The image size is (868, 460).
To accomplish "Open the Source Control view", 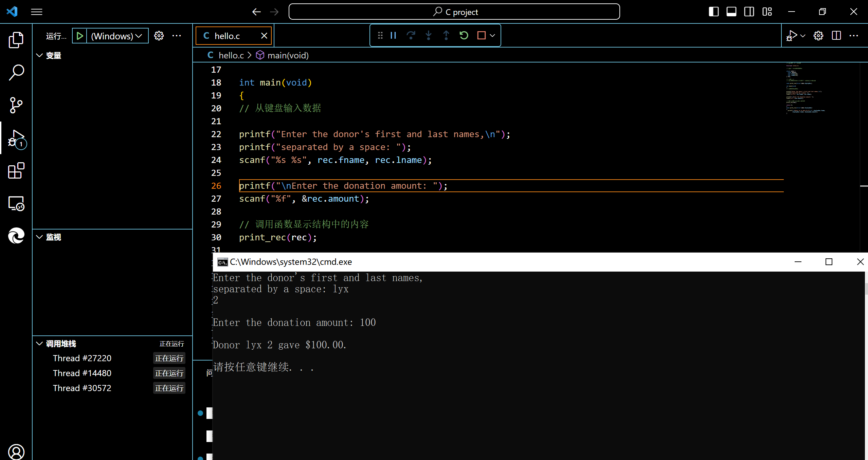I will [16, 105].
